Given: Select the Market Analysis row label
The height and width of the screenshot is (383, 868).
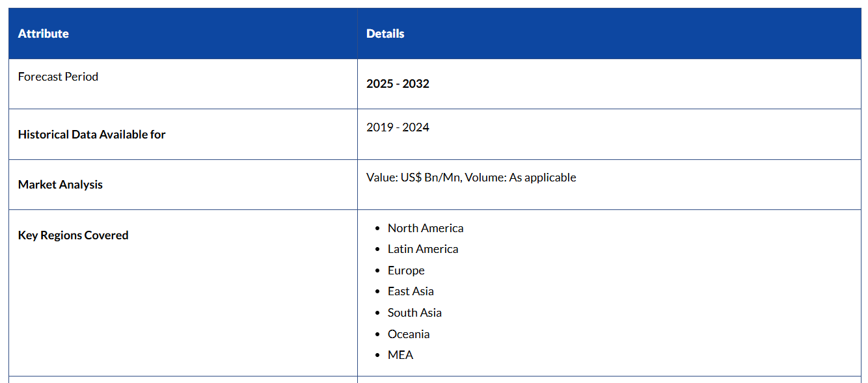Looking at the screenshot, I should point(61,185).
